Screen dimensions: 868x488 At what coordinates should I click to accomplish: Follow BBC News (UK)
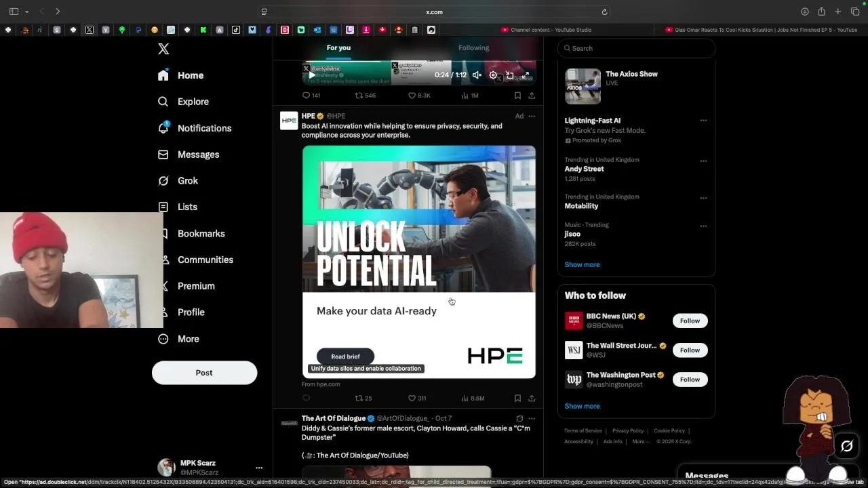[690, 321]
